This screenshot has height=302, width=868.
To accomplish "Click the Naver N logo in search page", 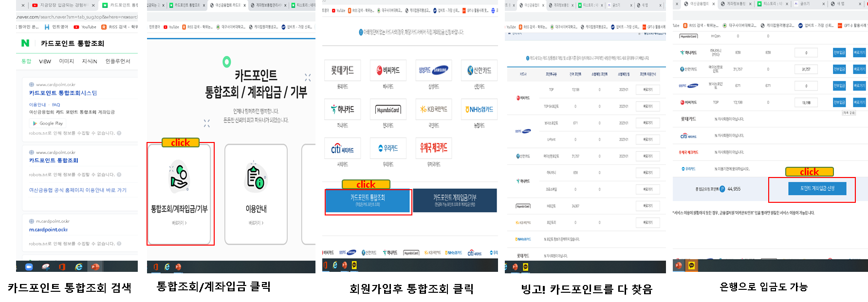I will point(25,43).
